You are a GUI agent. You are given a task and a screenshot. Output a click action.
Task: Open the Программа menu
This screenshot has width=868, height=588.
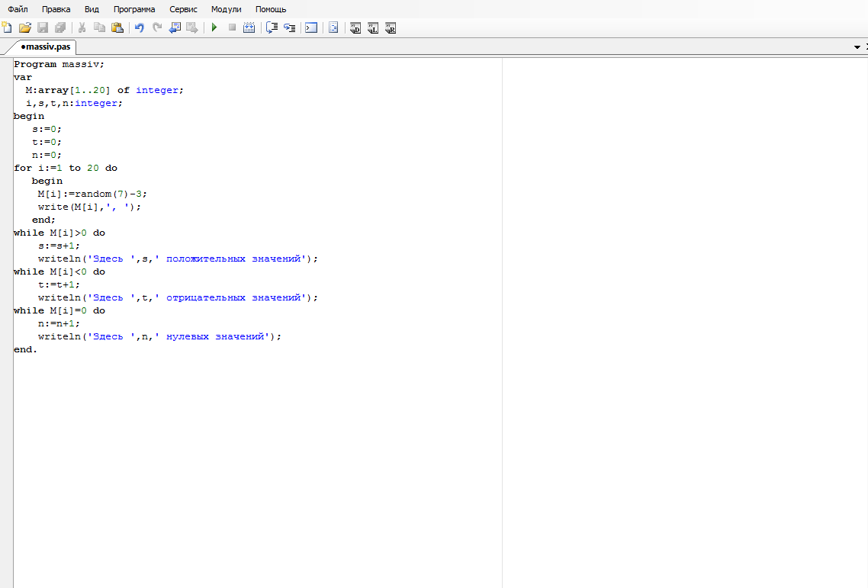coord(134,9)
